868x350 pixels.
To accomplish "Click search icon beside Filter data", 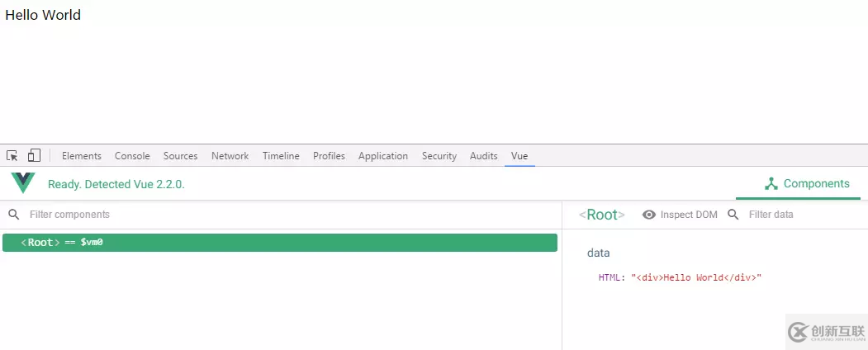I will [733, 215].
